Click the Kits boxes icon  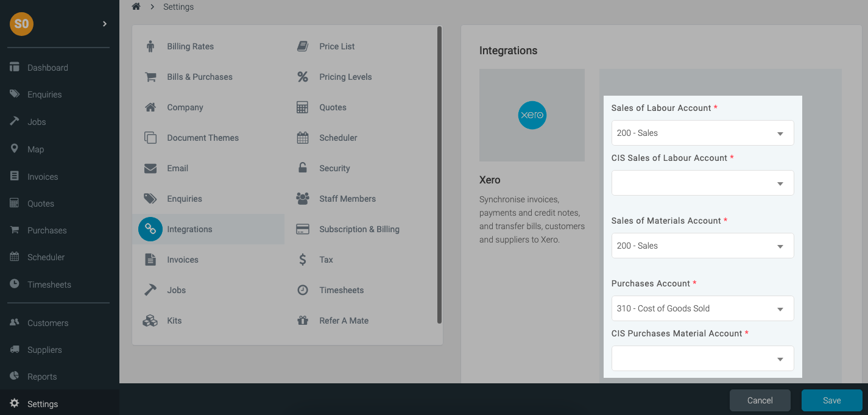150,321
